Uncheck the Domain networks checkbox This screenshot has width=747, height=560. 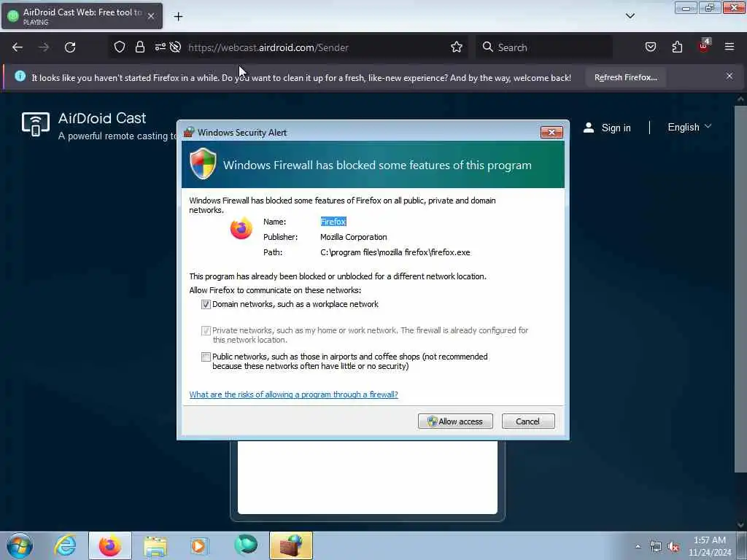tap(206, 304)
